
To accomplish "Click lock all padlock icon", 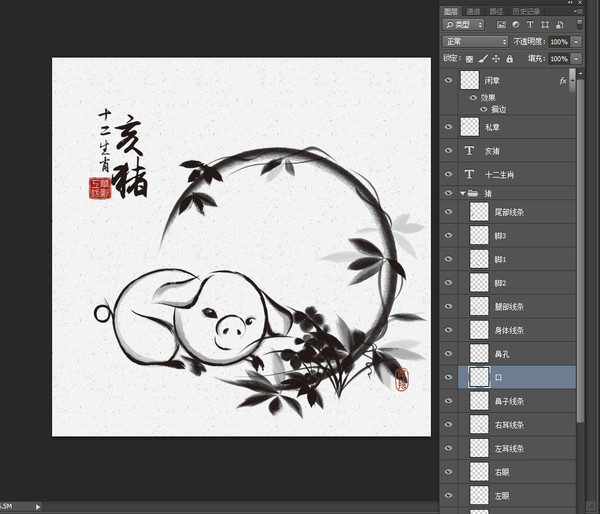I will pos(509,59).
